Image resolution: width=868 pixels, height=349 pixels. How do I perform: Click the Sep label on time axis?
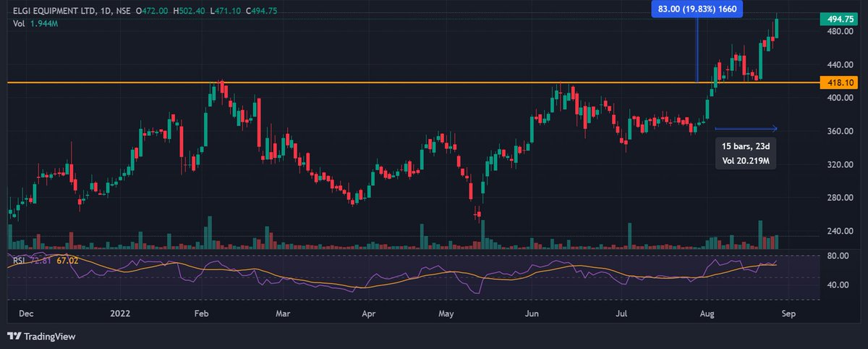tap(788, 314)
